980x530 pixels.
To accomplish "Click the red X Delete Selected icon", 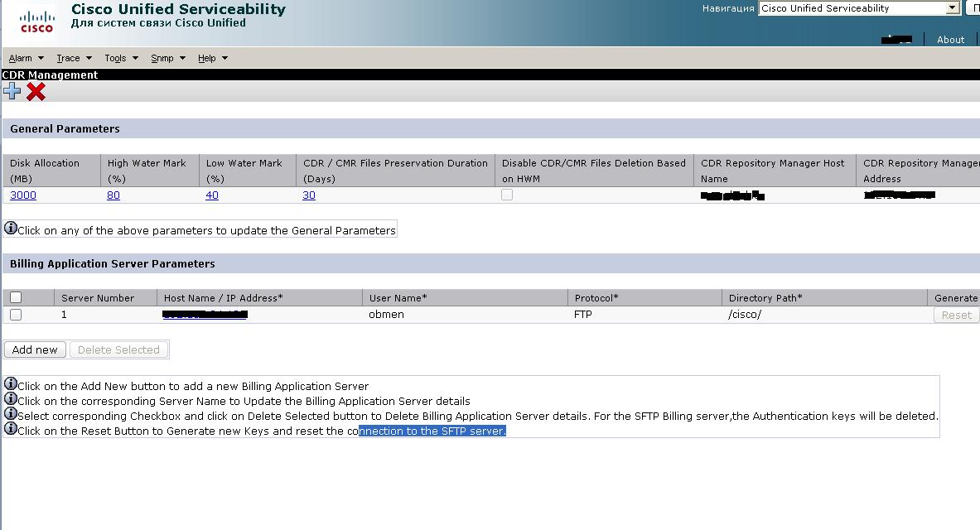I will coord(36,91).
